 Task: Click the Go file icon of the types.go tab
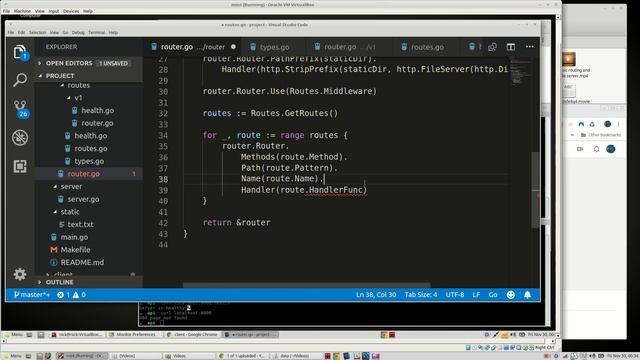(x=253, y=47)
